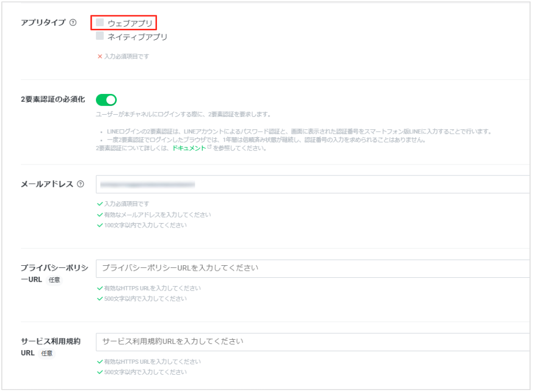Click the 入力必須項目です error message under app type
Viewport: 533px width, 392px height.
coord(126,57)
